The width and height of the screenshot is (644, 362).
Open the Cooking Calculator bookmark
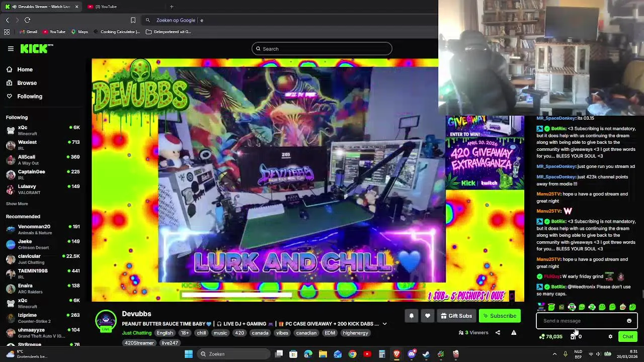(x=116, y=32)
